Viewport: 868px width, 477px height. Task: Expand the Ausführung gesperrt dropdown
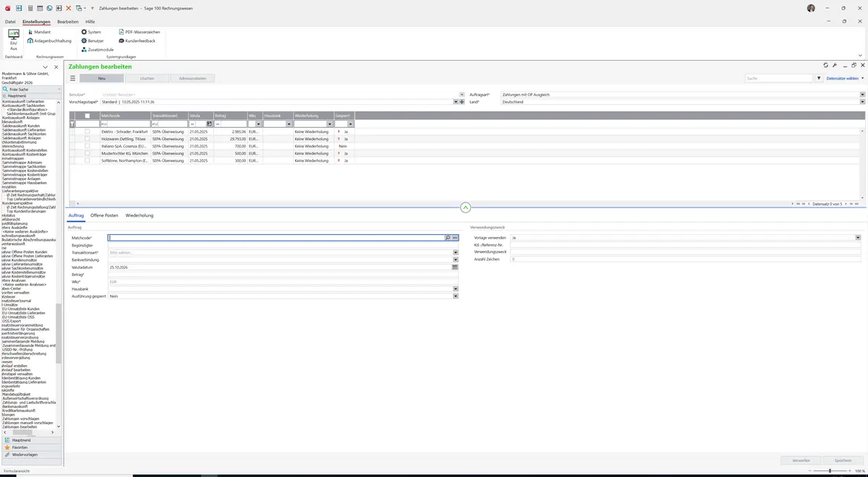click(456, 296)
